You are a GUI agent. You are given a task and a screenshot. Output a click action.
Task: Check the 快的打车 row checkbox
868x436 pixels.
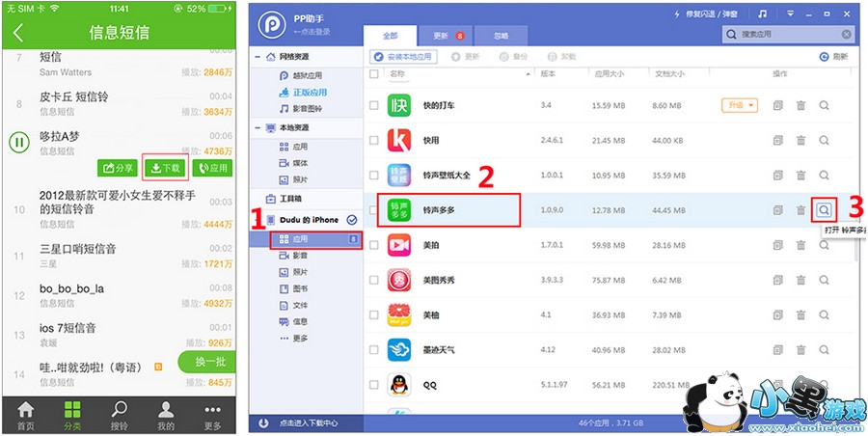[374, 105]
